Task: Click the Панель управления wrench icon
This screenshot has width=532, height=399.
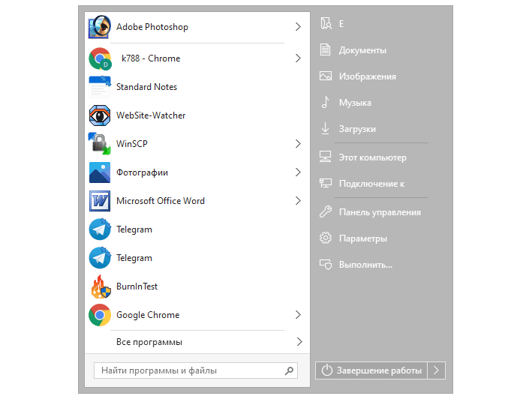Action: (x=326, y=211)
